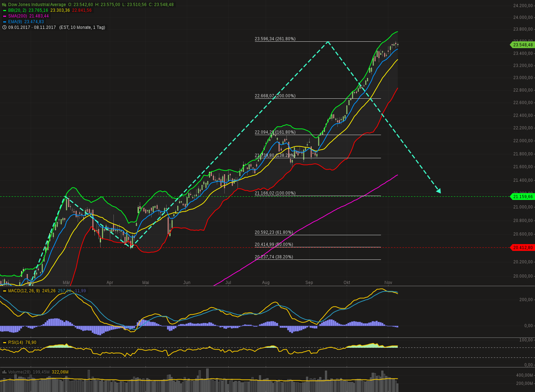
Task: Click the yellow RSI(14) legend color marker
Action: pos(5,342)
